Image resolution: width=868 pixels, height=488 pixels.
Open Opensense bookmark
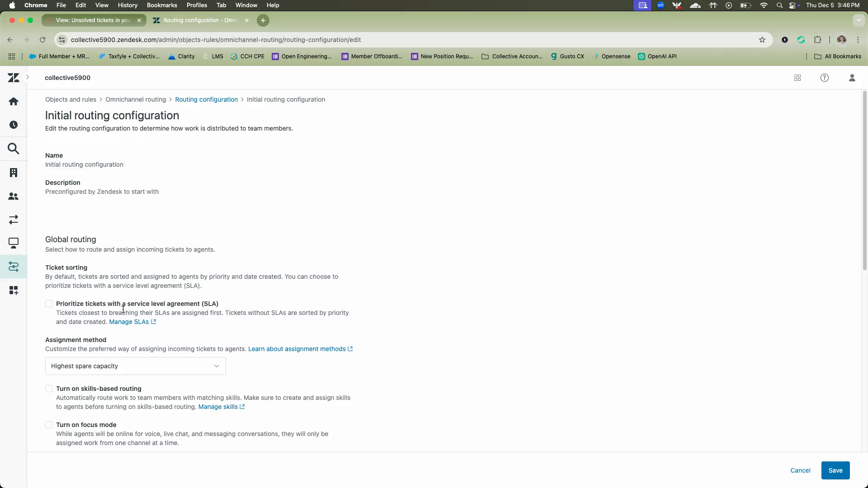[x=611, y=56]
